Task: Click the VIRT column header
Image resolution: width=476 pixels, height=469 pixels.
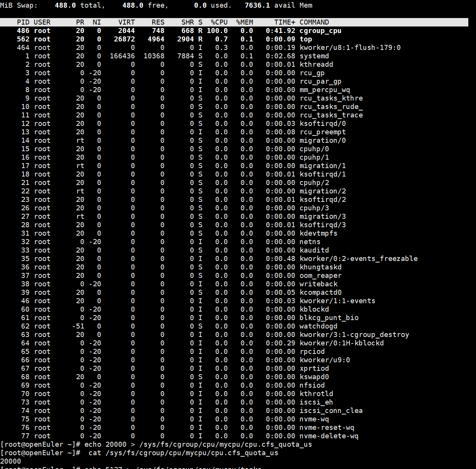Action: [x=127, y=22]
